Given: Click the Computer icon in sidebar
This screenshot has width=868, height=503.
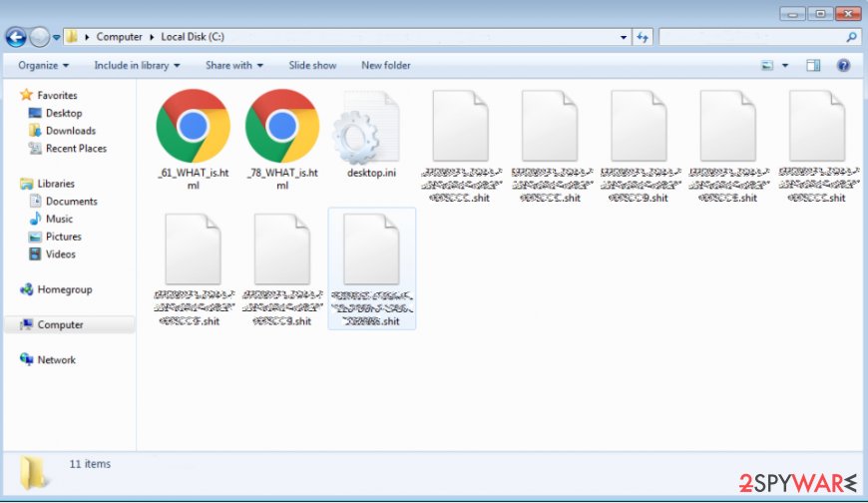Looking at the screenshot, I should pos(26,324).
